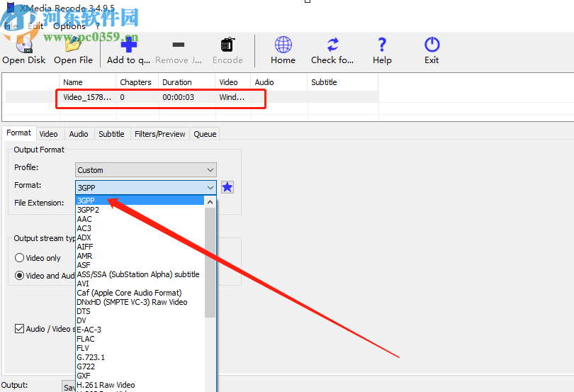The width and height of the screenshot is (574, 392).
Task: Choose GXF in the format list
Action: (x=140, y=376)
